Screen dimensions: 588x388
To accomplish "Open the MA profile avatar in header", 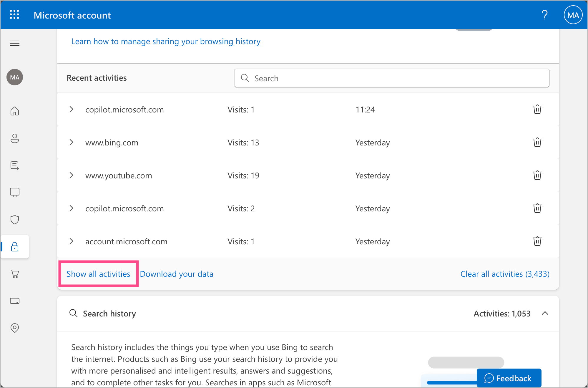I will coord(573,15).
